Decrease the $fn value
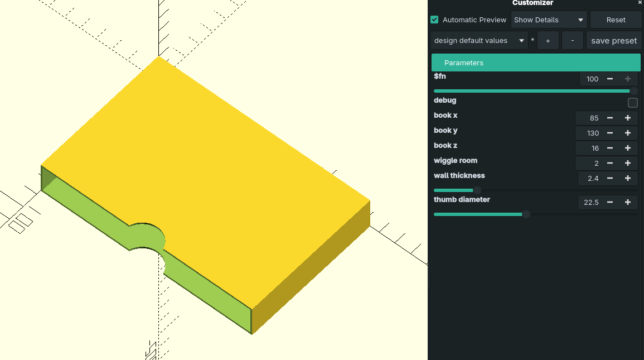Screen dimensions: 644x360 pyautogui.click(x=610, y=79)
